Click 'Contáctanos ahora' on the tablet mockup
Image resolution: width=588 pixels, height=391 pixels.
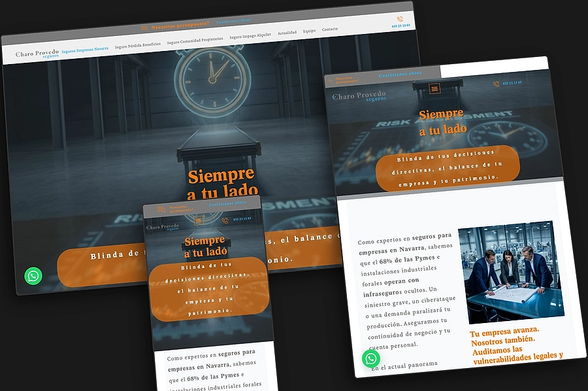[400, 74]
